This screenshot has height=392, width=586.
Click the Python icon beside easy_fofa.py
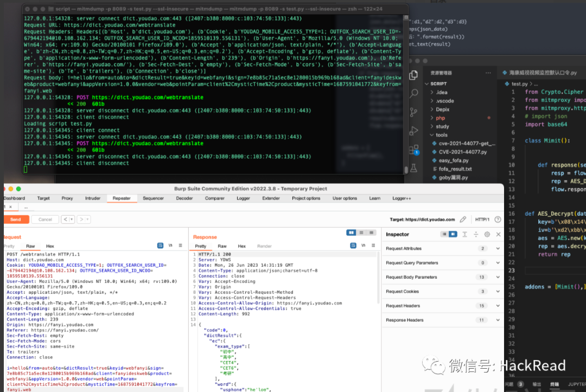[434, 160]
